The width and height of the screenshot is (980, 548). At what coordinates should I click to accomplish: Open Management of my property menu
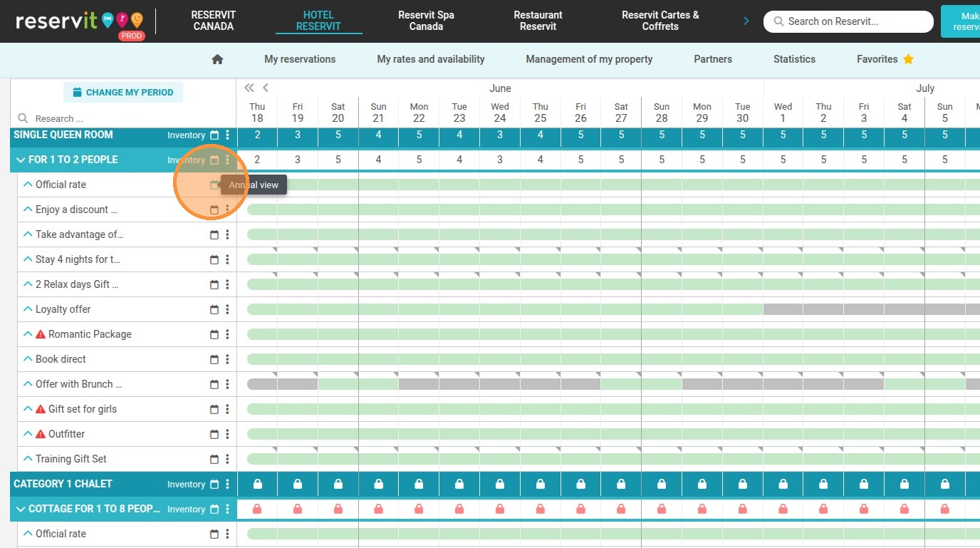click(589, 59)
